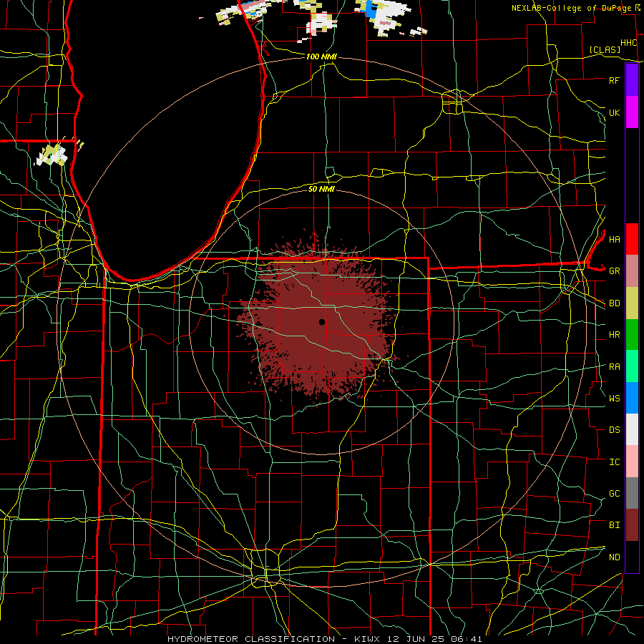
Task: Click the WS blue legend swatch
Action: click(632, 398)
